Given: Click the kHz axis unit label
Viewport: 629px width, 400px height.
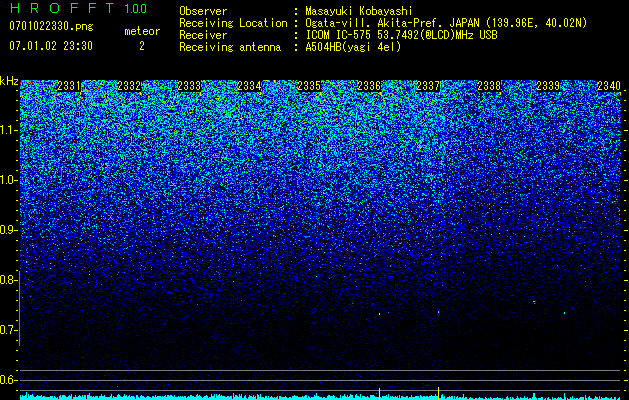Looking at the screenshot, I should pyautogui.click(x=9, y=81).
